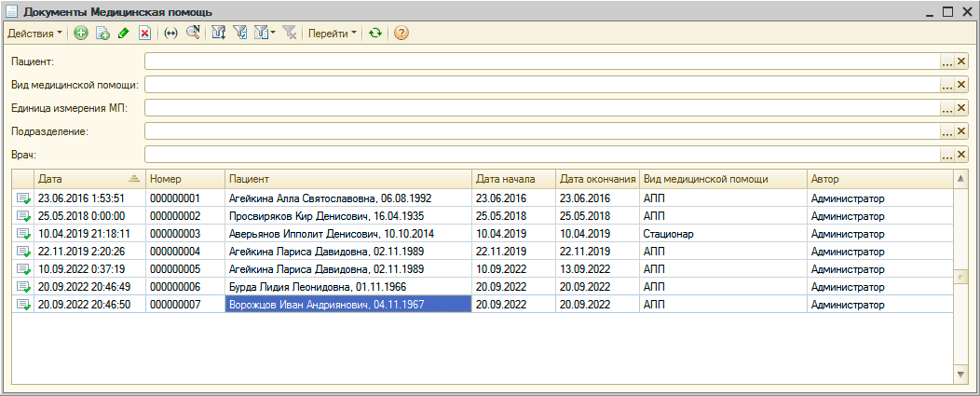
Task: Select the document numbered 000000006
Action: click(x=175, y=286)
